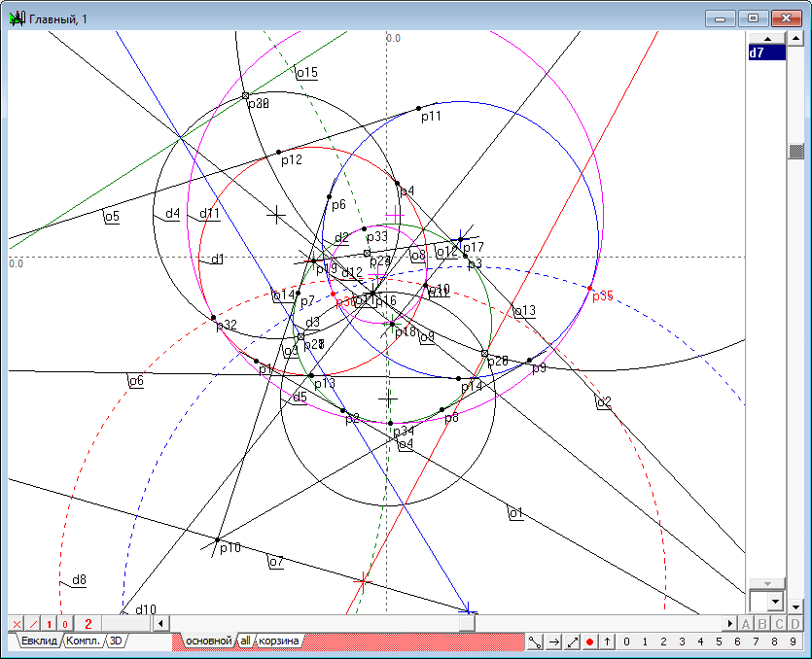812x659 pixels.
Task: Click the blank button beside the red 2
Action: tap(125, 624)
